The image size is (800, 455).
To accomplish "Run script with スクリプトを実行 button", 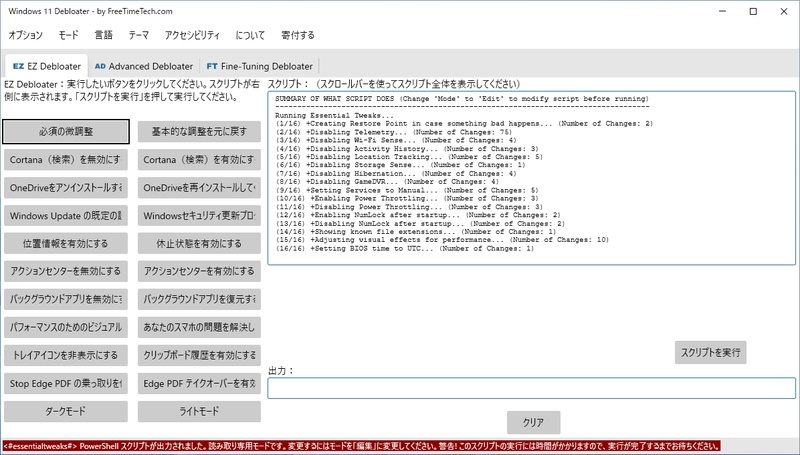I will [710, 352].
